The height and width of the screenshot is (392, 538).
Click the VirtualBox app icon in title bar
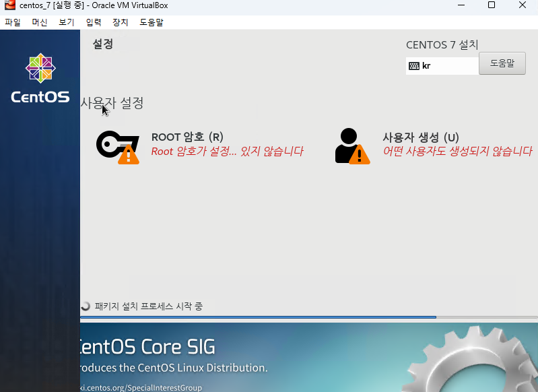(10, 5)
